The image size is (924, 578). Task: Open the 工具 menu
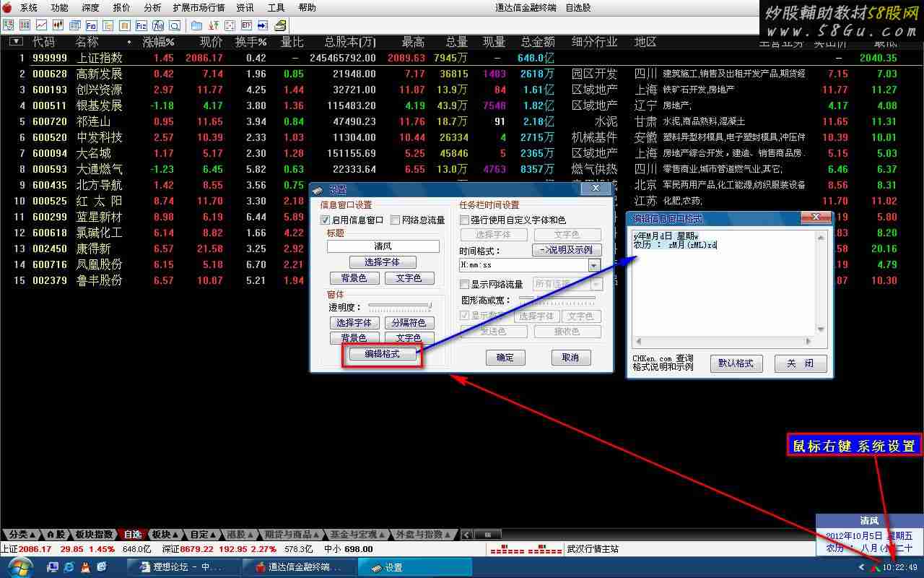(276, 8)
